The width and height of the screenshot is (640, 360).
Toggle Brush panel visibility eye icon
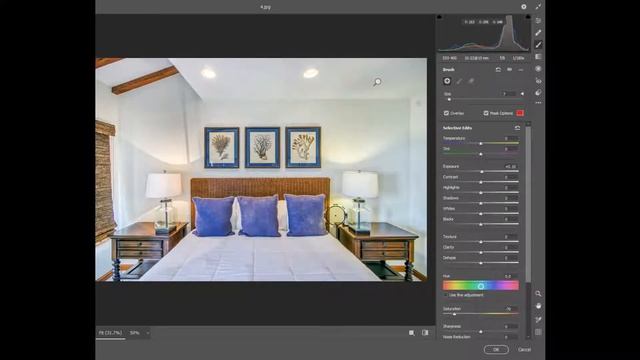click(x=509, y=70)
